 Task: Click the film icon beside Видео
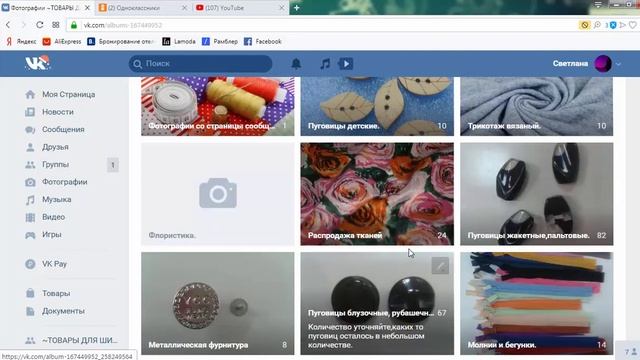[30, 217]
